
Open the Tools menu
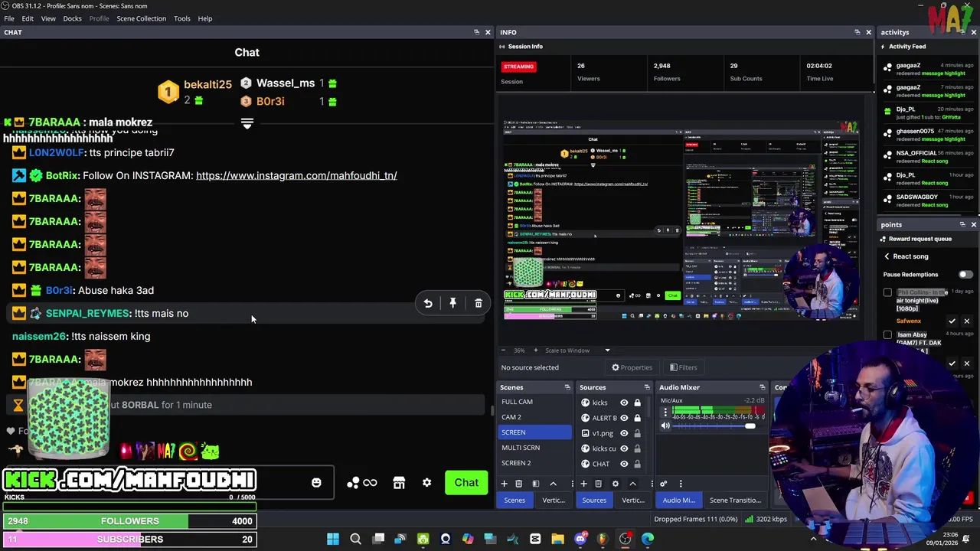[182, 18]
